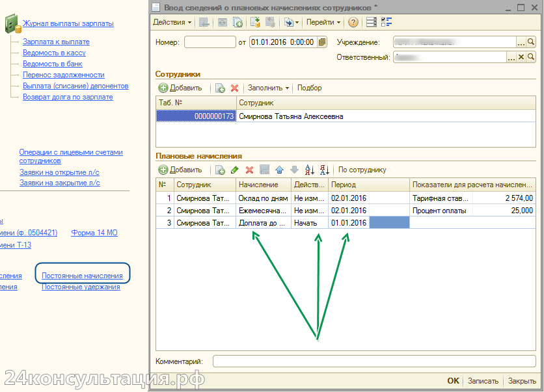
Task: Click the help question mark icon
Action: [353, 22]
